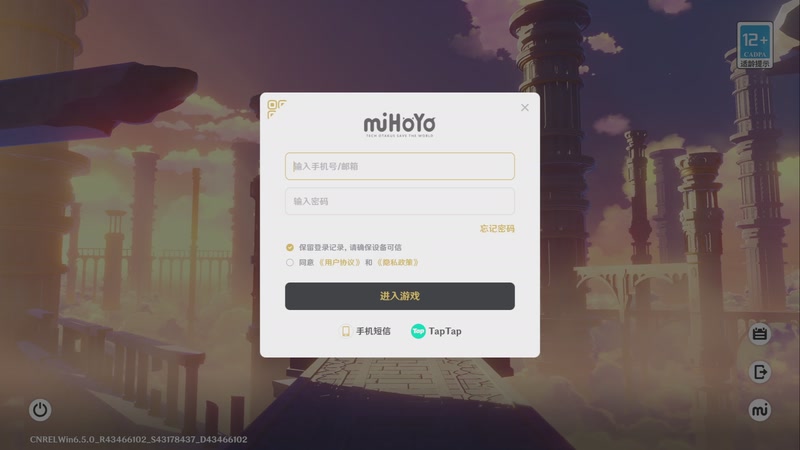Click the forgot password link
The height and width of the screenshot is (450, 800).
pyautogui.click(x=497, y=229)
